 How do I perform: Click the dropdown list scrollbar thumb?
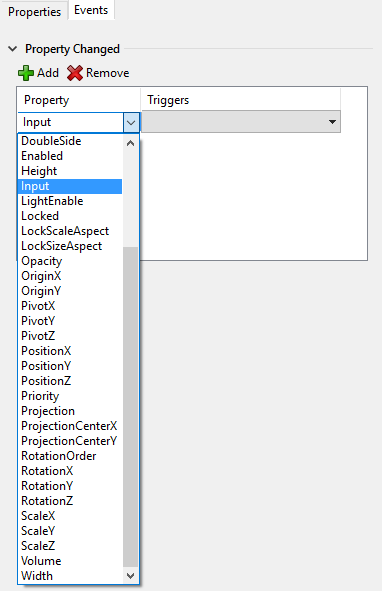(130, 407)
